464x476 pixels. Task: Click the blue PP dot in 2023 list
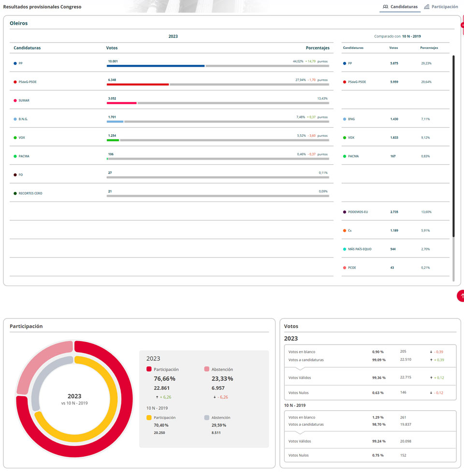pyautogui.click(x=15, y=63)
